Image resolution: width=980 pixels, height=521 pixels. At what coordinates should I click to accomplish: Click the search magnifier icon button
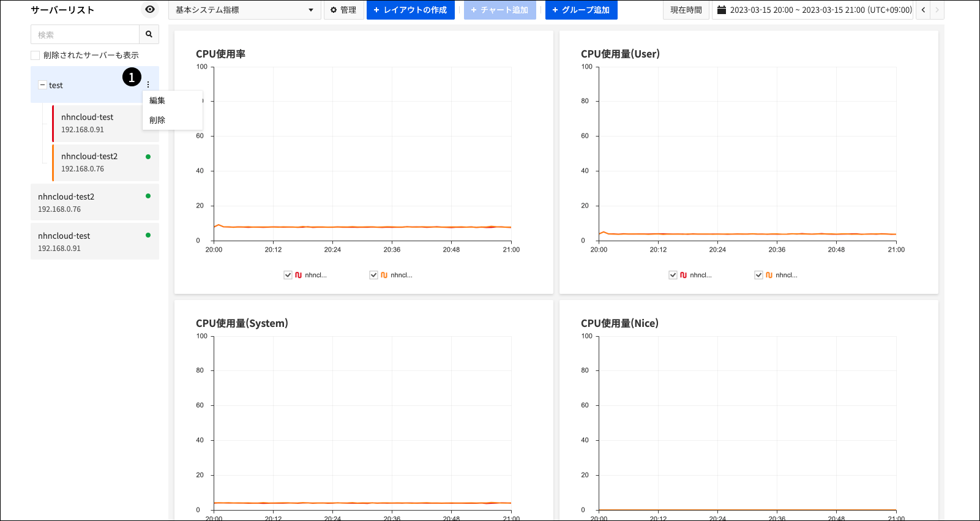[x=149, y=34]
